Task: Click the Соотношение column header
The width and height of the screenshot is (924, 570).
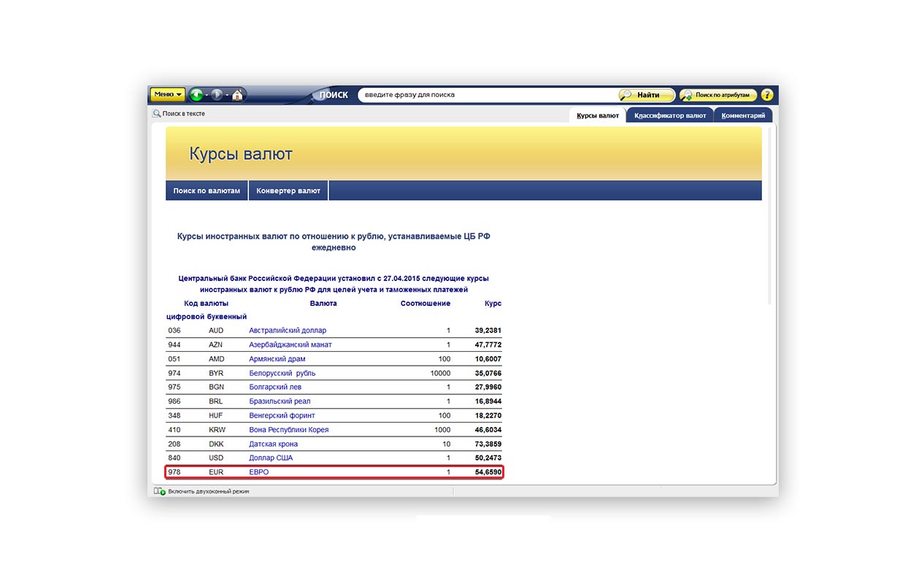Action: [x=426, y=303]
